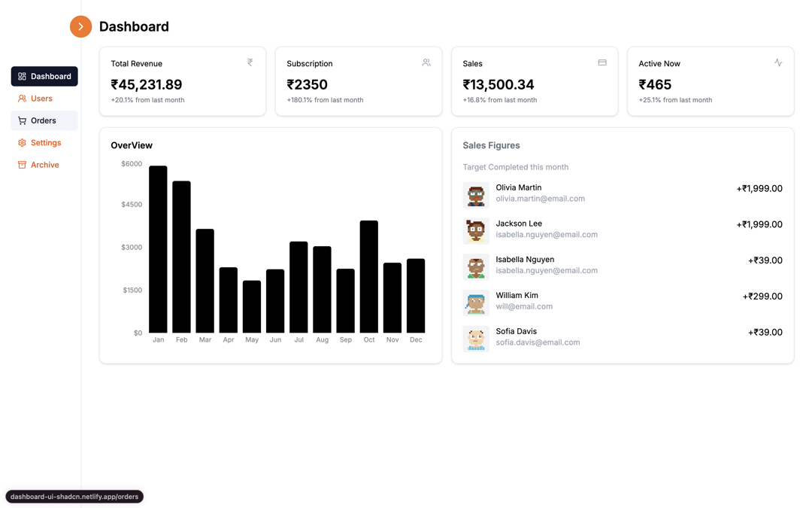Click the Aug x-axis label

[322, 339]
